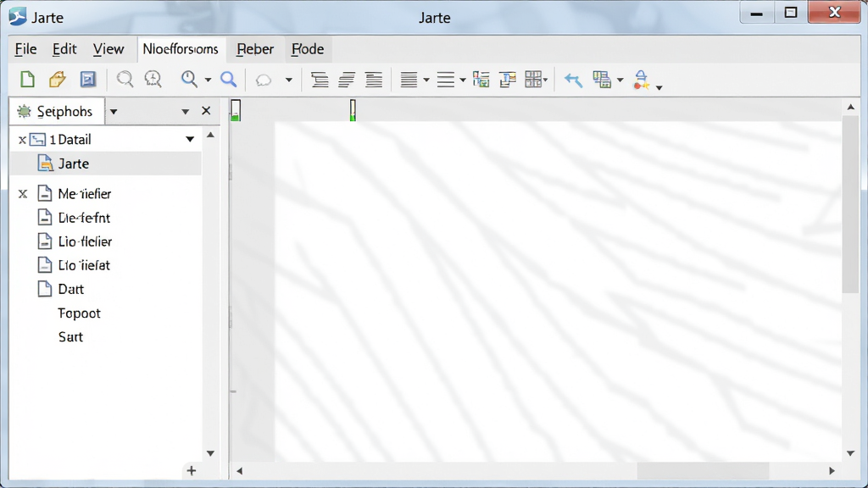Select the Lio·iiefat entry
Viewport: 868px width, 488px height.
point(84,265)
